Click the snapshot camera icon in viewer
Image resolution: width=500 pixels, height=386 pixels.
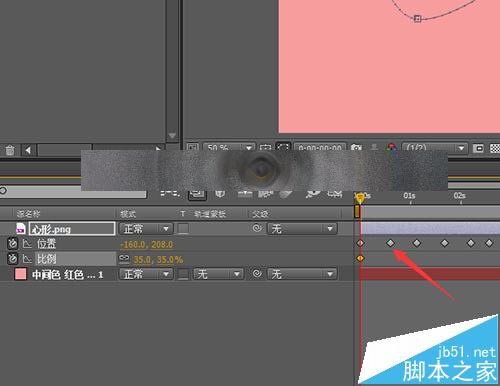pyautogui.click(x=356, y=147)
